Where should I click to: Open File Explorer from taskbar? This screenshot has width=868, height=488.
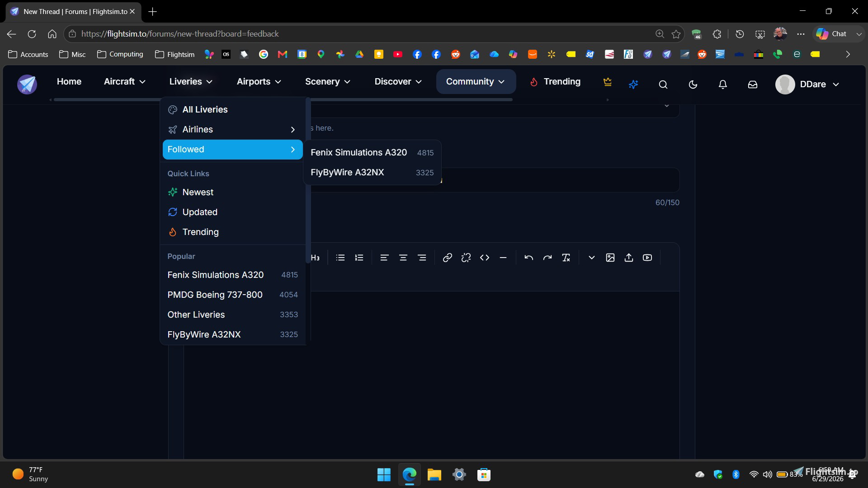434,474
